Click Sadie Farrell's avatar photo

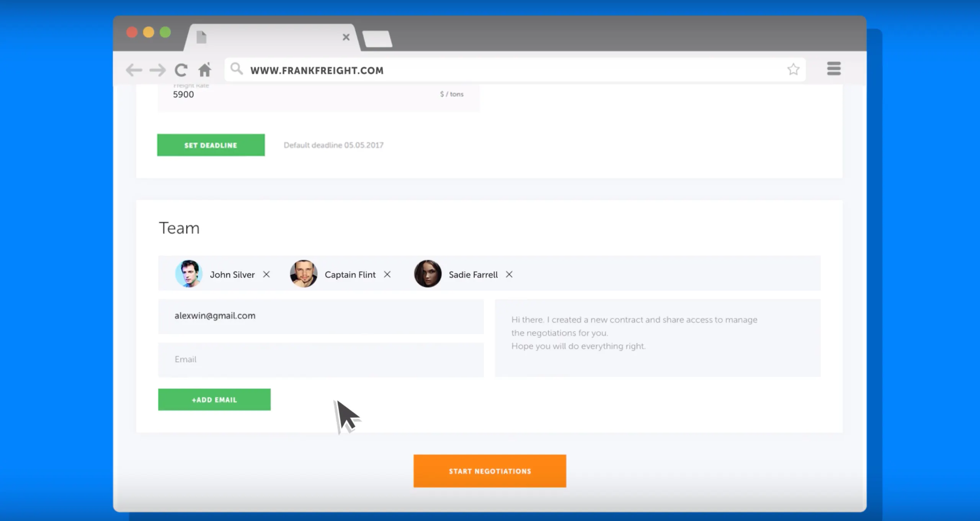(x=428, y=274)
